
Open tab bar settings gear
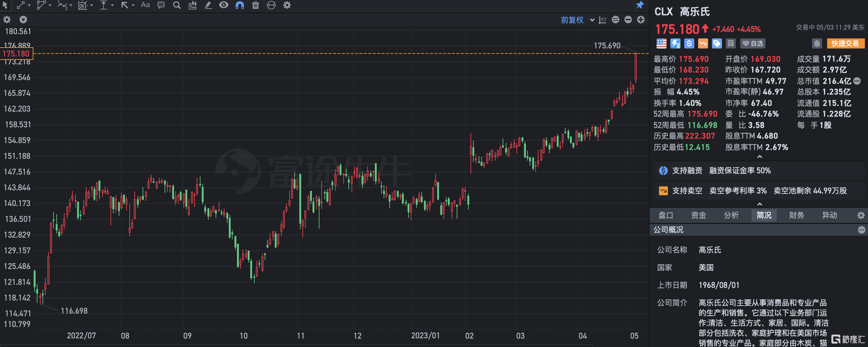pos(860,215)
